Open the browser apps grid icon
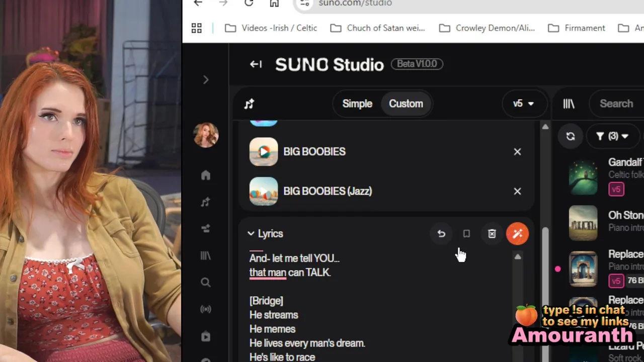 click(197, 28)
